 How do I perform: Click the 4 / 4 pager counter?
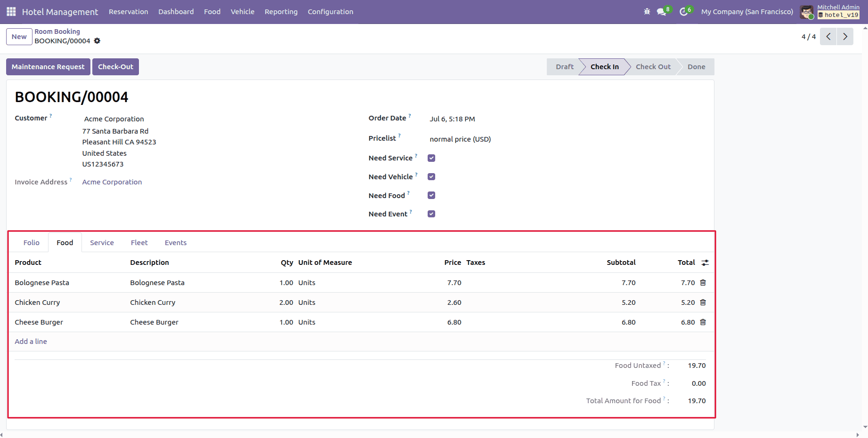tap(809, 37)
